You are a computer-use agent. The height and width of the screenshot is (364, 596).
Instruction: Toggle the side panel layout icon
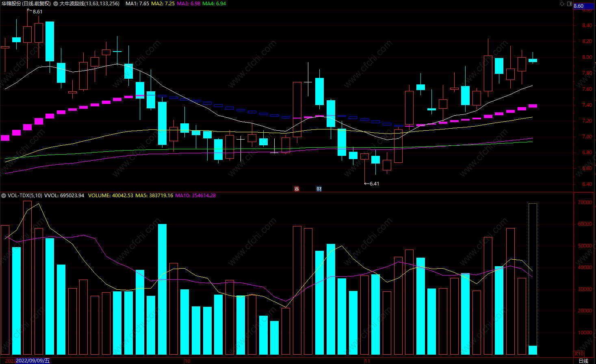click(x=569, y=4)
